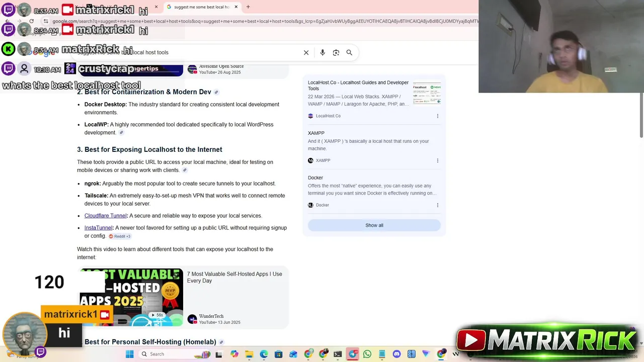Open Google Lens image search icon

[x=336, y=52]
